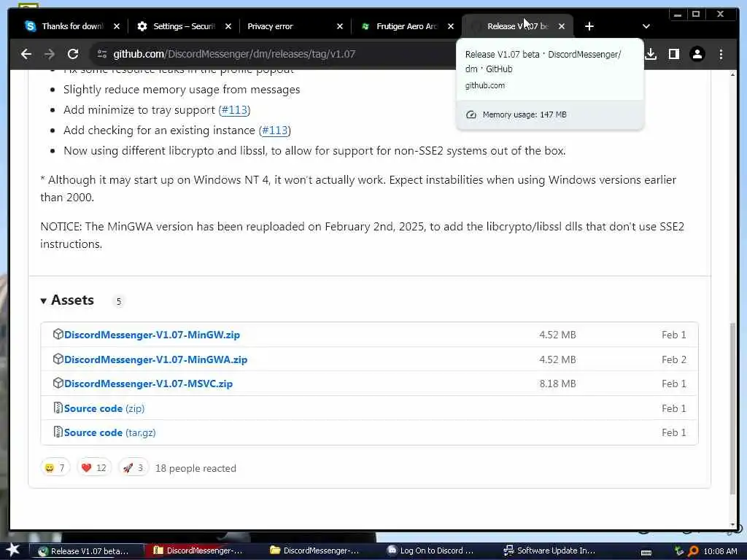Click the smiley emoji reaction with 7
Viewport: 747px width, 560px height.
pyautogui.click(x=55, y=468)
